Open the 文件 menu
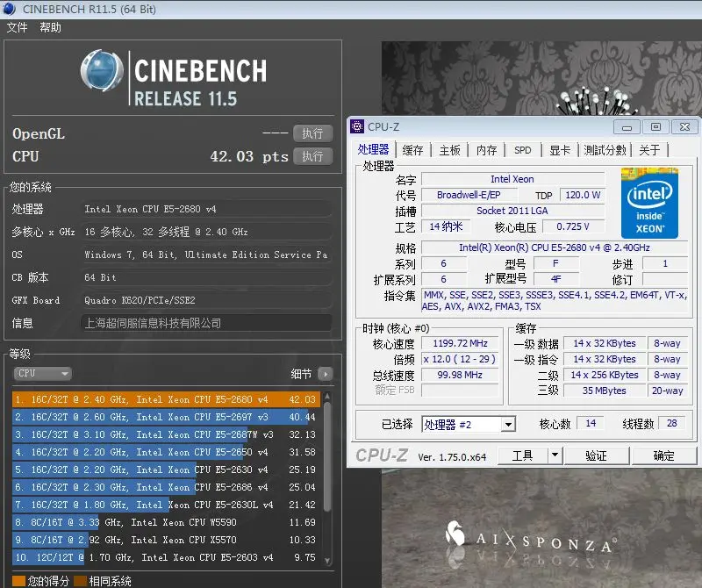This screenshot has width=702, height=588. tap(18, 28)
